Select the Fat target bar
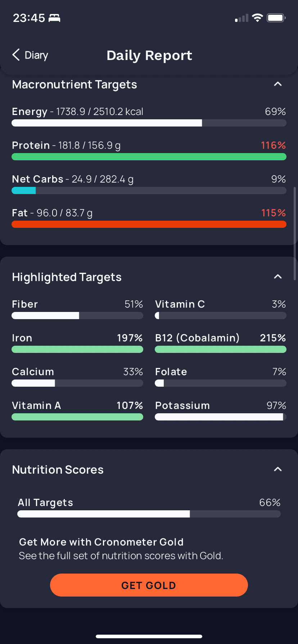This screenshot has height=644, width=298. click(149, 224)
